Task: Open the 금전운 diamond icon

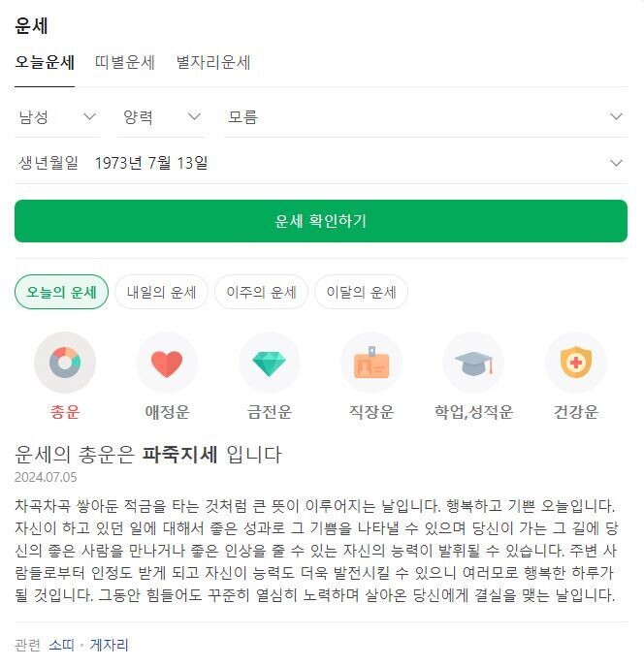Action: tap(269, 363)
